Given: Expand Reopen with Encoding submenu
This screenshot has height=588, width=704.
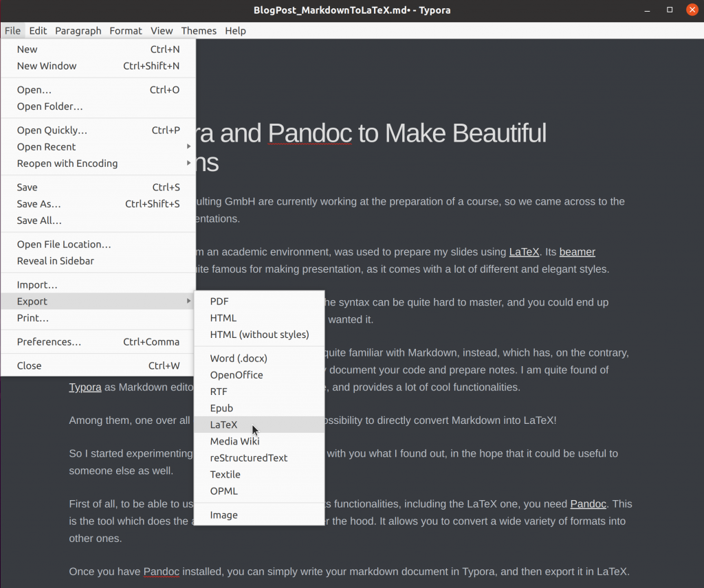Looking at the screenshot, I should [98, 163].
